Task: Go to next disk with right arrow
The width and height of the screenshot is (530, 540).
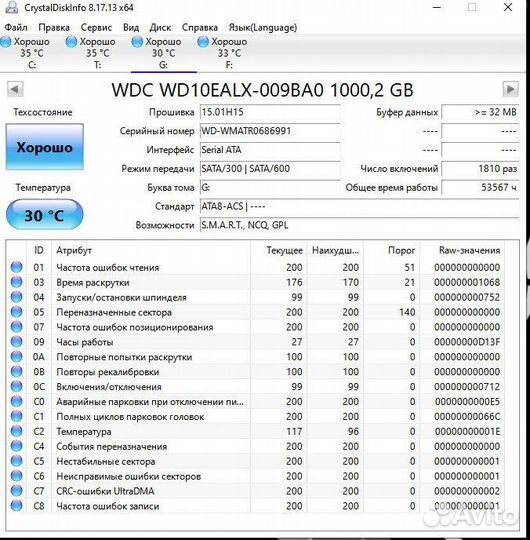Action: pyautogui.click(x=510, y=89)
